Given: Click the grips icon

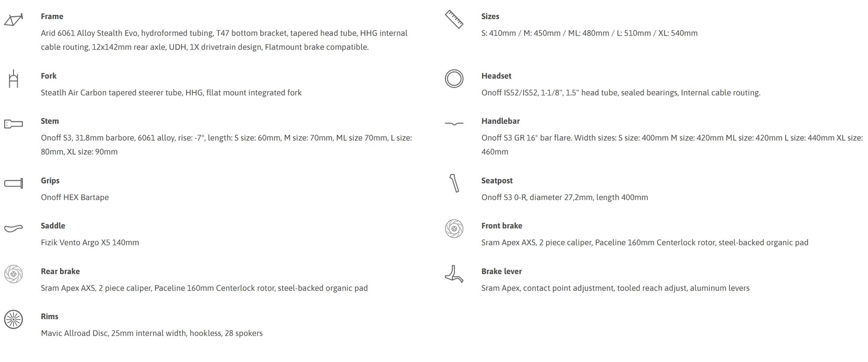Looking at the screenshot, I should tap(14, 183).
